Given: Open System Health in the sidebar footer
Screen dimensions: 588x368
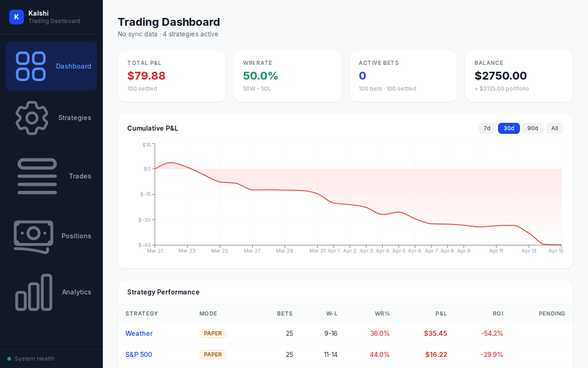Looking at the screenshot, I should (34, 359).
